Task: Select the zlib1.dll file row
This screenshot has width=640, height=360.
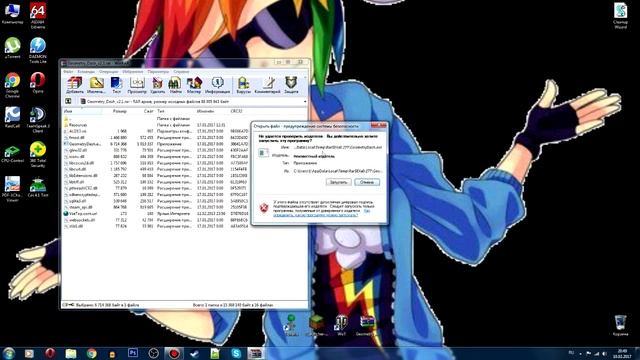Action: point(156,226)
